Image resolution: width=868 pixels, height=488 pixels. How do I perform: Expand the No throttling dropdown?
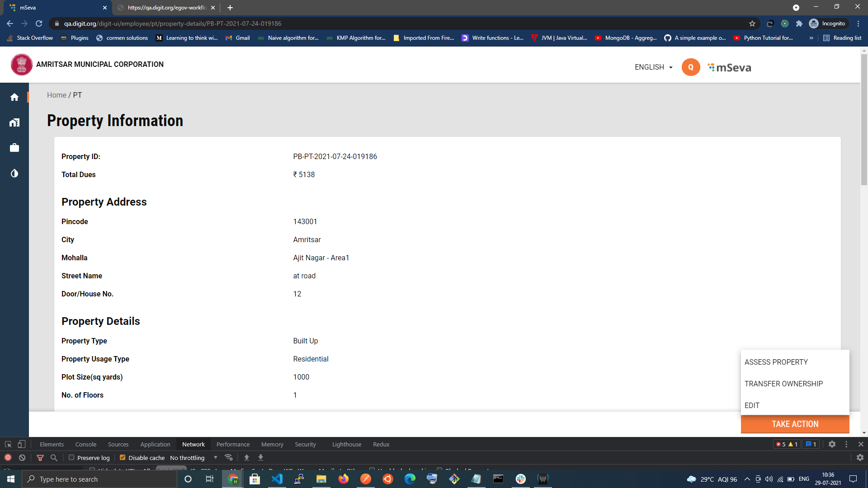click(x=193, y=458)
